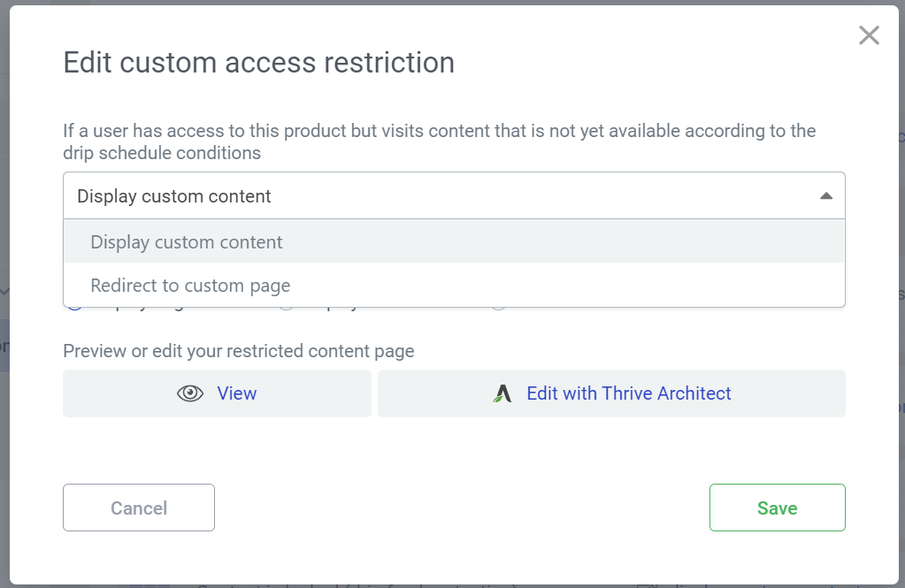Click the eye icon beside View
Image resolution: width=905 pixels, height=588 pixels.
(190, 393)
